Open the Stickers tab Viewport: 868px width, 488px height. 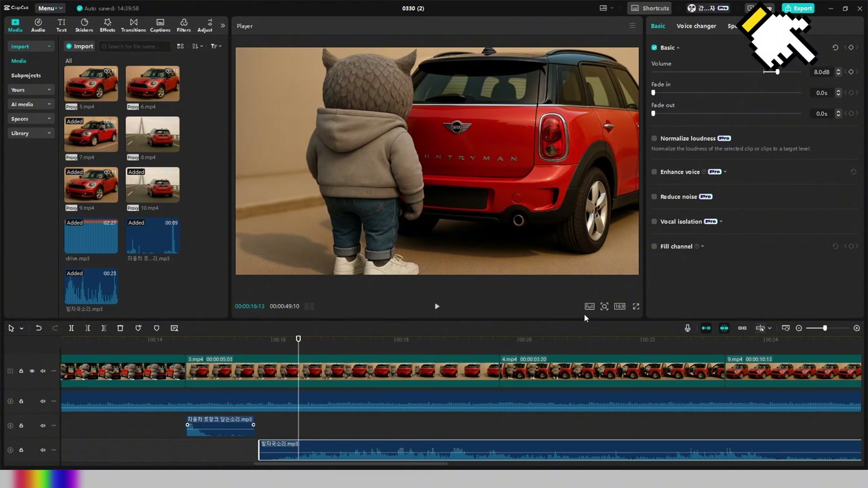[x=84, y=26]
